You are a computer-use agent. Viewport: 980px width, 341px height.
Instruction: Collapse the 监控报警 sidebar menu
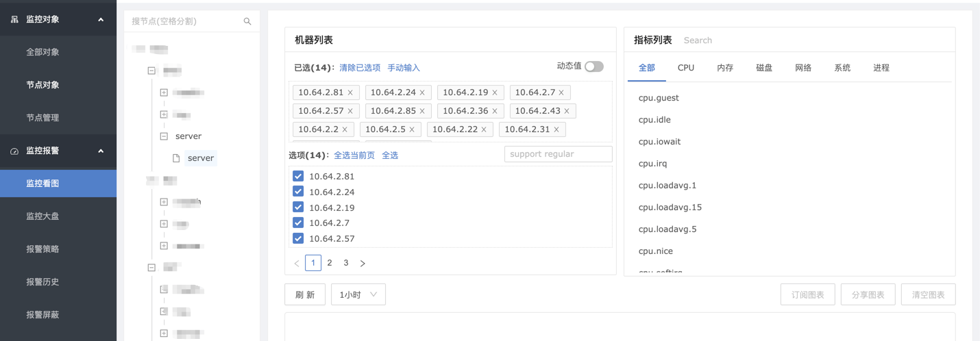pos(101,151)
